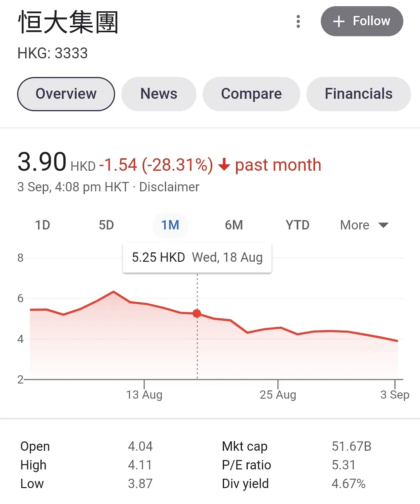The height and width of the screenshot is (504, 420).
Task: Click the 25 Aug axis label
Action: point(278,395)
